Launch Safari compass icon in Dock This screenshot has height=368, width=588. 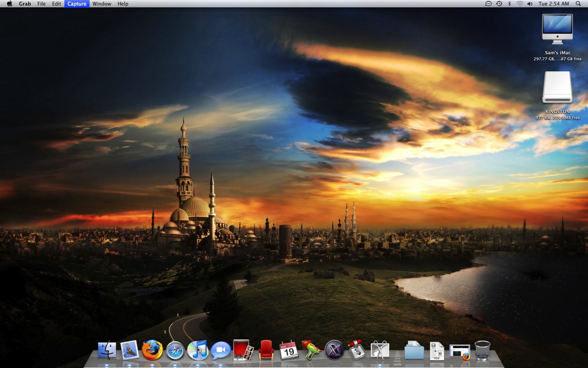(175, 350)
